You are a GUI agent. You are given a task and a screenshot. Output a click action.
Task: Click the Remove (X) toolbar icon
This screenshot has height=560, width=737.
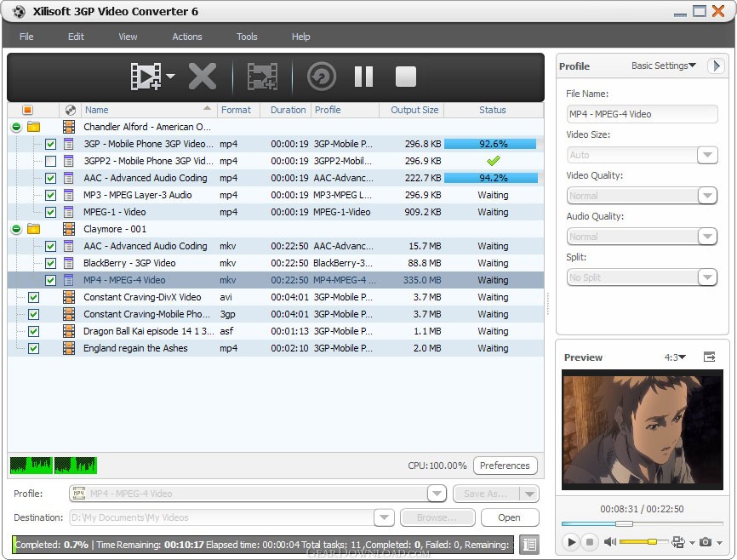202,77
